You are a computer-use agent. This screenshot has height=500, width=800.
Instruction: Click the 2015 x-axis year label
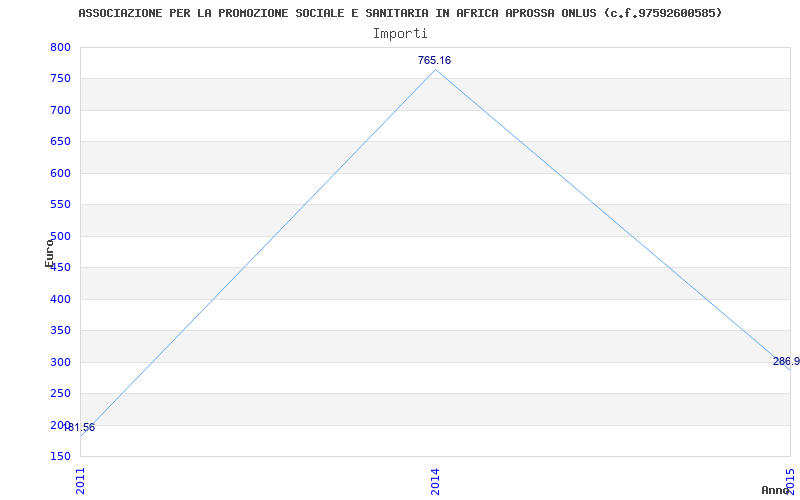coord(790,481)
